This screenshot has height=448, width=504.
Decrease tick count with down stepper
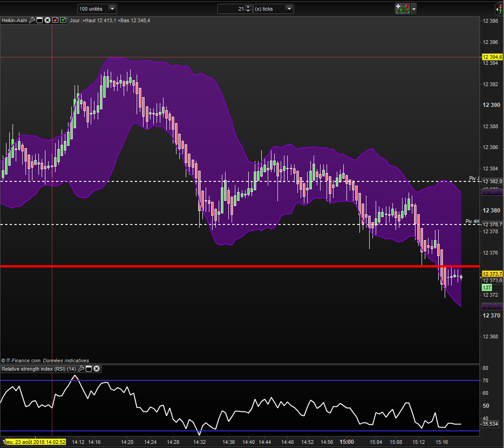coord(248,11)
